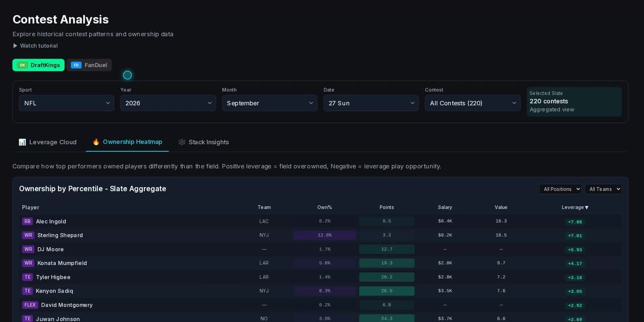This screenshot has height=322, width=644.
Task: Click the 20.2 points cell
Action: click(x=386, y=277)
